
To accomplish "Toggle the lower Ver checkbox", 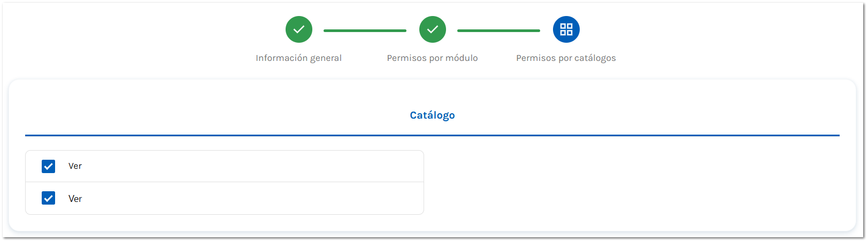I will pos(48,198).
